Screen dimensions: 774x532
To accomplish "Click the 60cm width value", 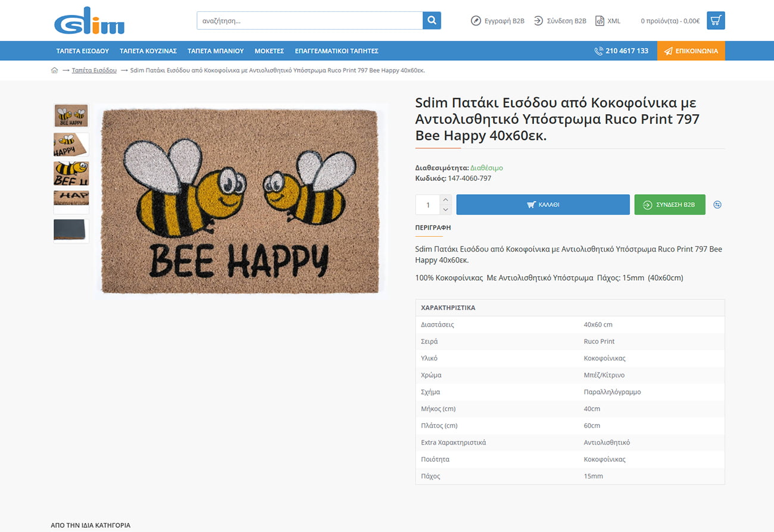I will coord(592,425).
